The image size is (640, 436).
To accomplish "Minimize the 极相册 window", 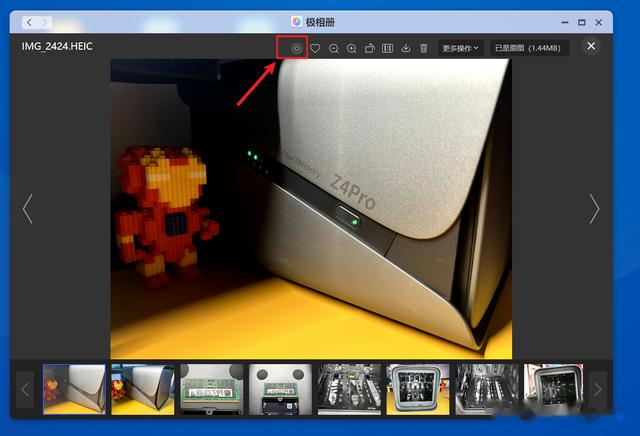I will [x=565, y=22].
